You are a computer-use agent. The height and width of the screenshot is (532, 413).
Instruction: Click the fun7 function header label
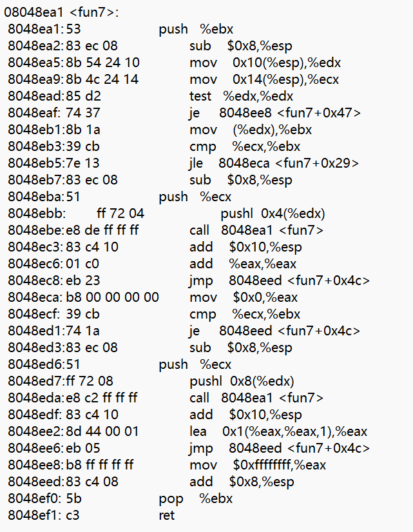click(x=61, y=12)
